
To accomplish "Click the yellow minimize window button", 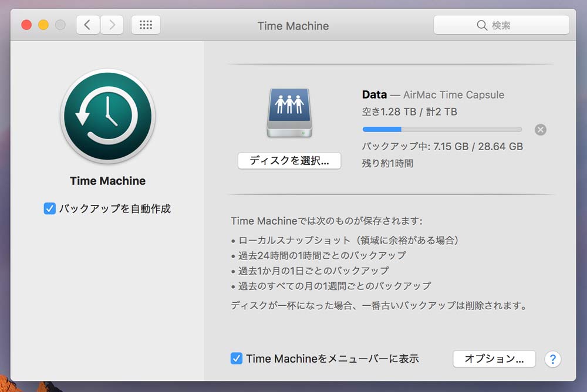I will [x=43, y=25].
